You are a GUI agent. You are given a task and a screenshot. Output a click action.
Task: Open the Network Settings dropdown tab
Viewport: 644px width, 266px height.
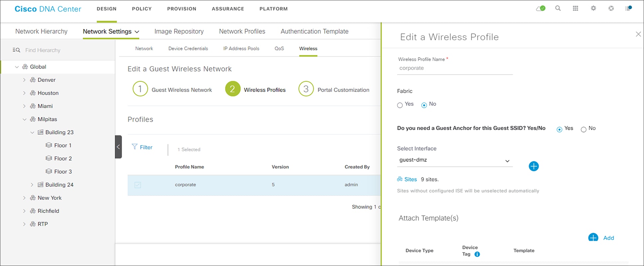pos(111,31)
